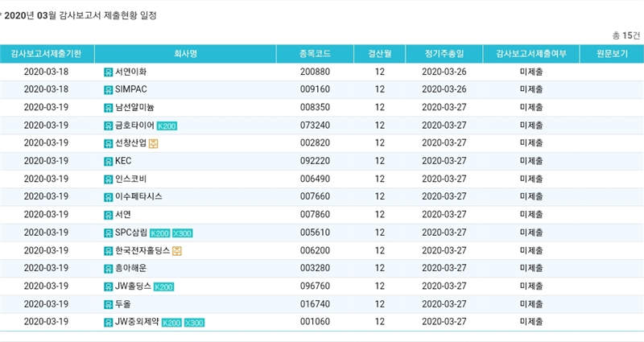Click the 회사명 column header

(185, 54)
